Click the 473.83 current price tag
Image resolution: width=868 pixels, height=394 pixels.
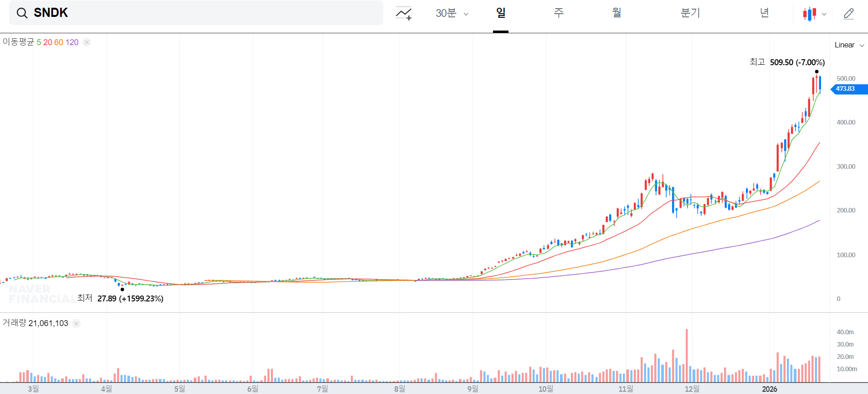849,89
